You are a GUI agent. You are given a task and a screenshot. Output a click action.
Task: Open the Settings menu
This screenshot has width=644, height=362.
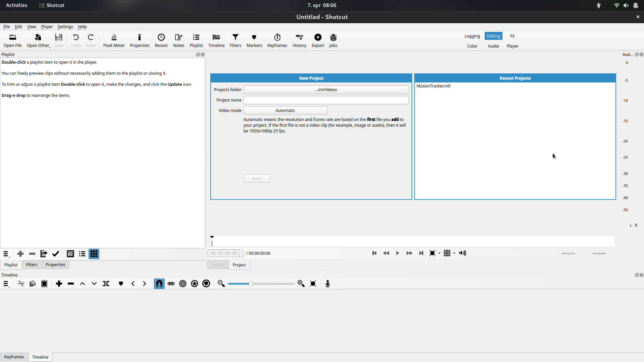65,26
